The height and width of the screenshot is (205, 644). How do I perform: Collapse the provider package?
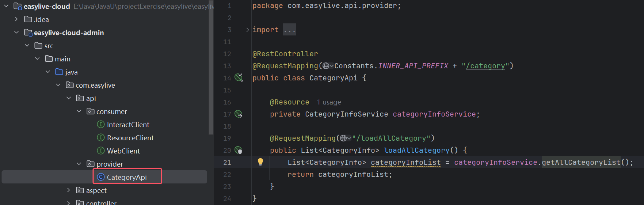(x=79, y=164)
